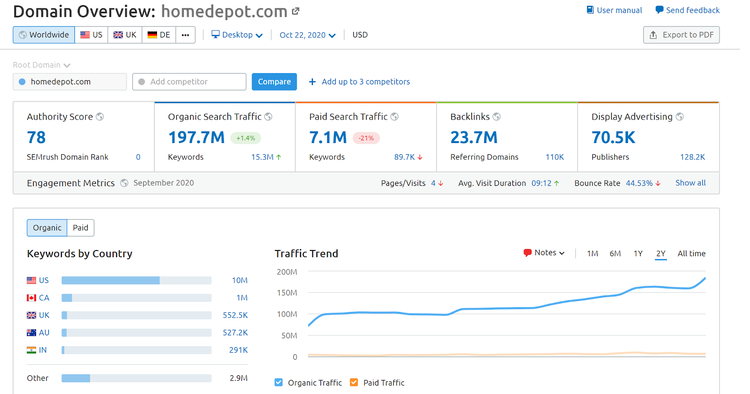
Task: Open homedepot.com external link icon
Action: click(296, 11)
